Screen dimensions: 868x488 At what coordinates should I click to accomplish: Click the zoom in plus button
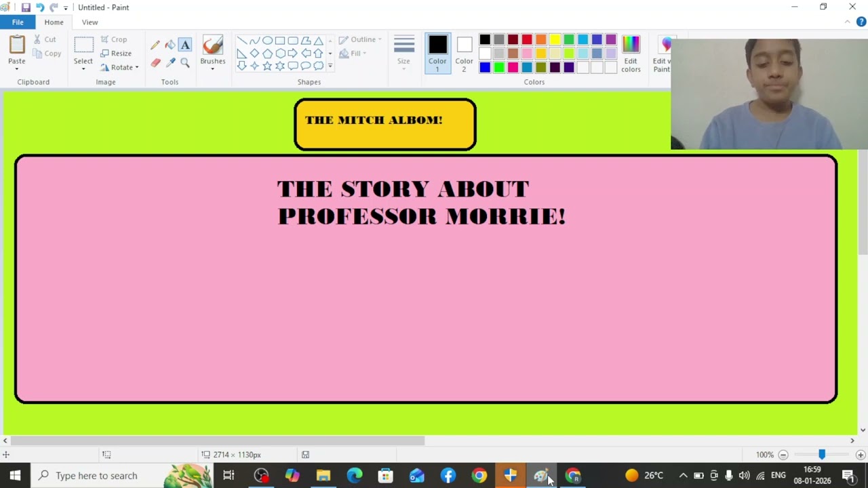[861, 455]
